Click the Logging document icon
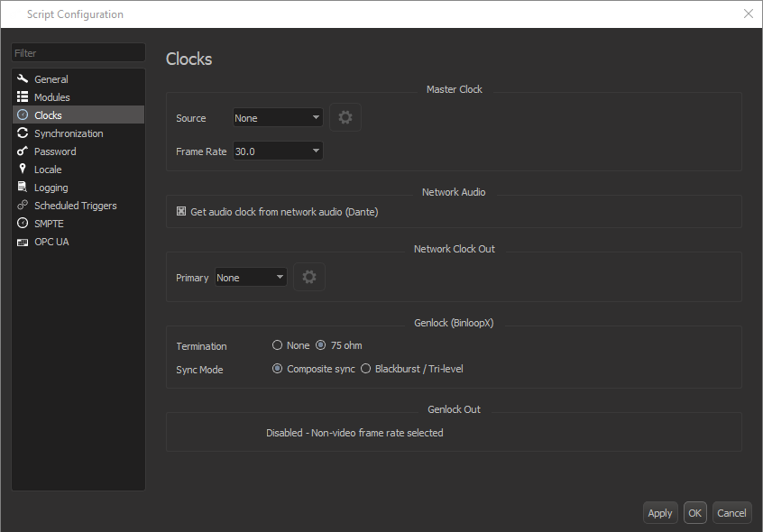 (23, 188)
